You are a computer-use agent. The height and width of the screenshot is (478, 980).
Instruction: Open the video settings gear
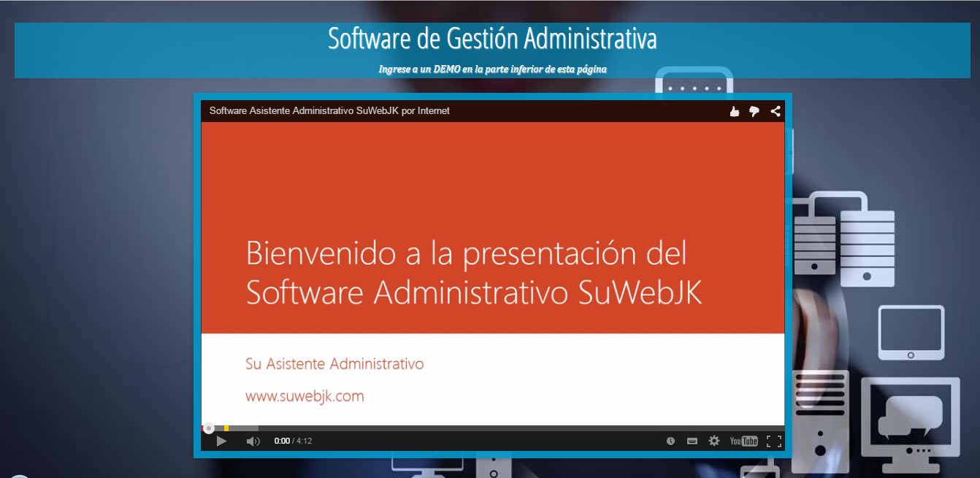[714, 441]
